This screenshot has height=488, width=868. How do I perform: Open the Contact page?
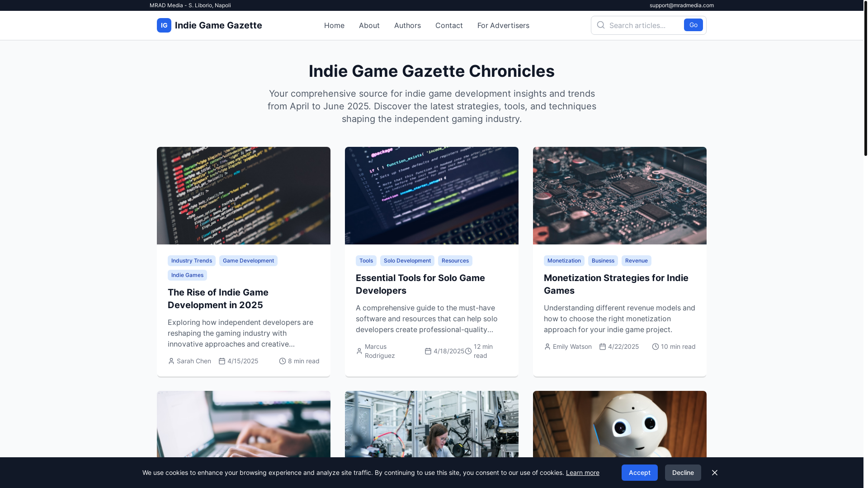449,25
